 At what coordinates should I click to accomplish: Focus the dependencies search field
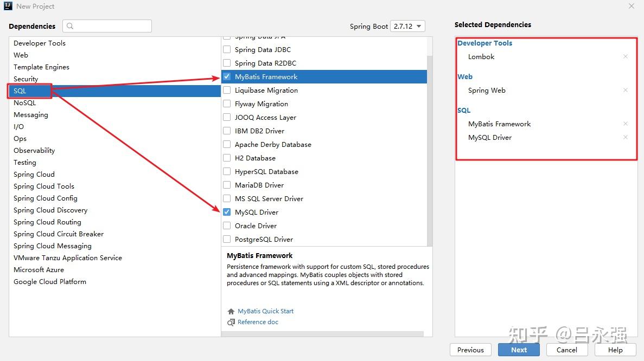coord(107,26)
